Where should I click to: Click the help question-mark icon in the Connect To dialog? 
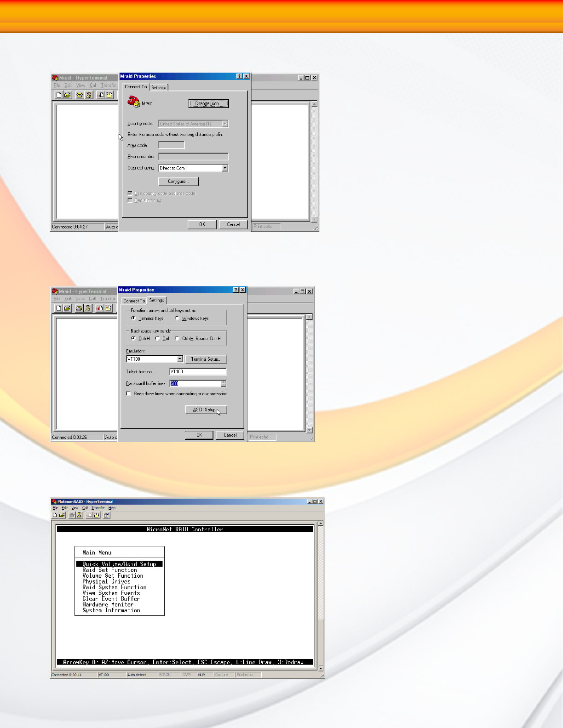coord(239,76)
